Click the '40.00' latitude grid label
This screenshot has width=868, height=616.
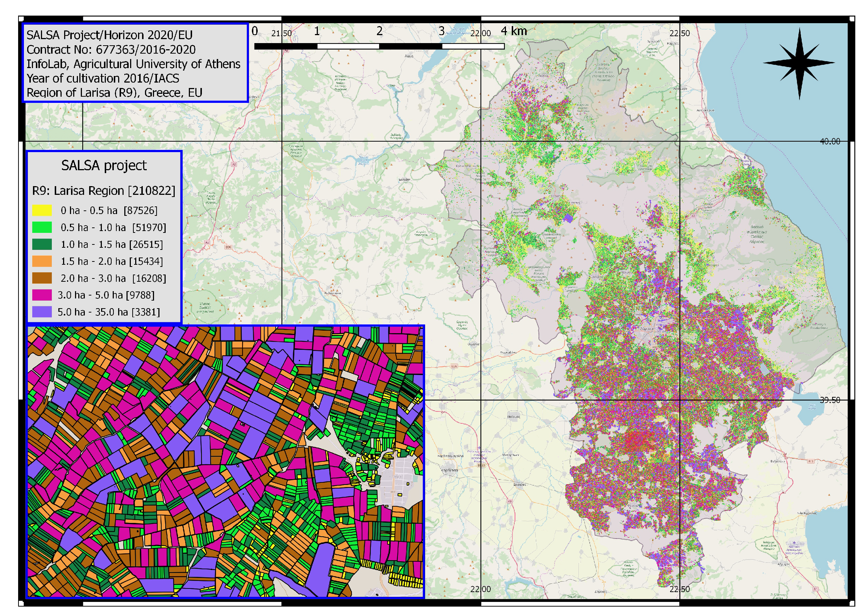point(830,142)
